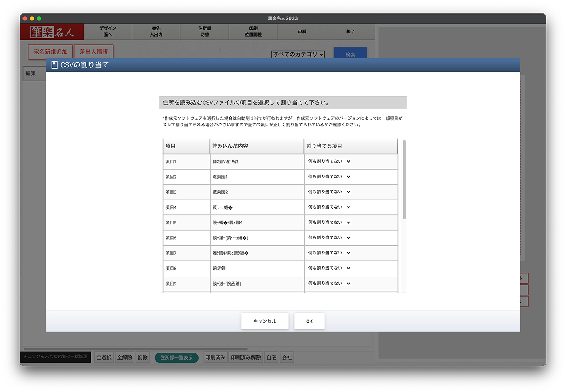The height and width of the screenshot is (392, 566).
Task: Click the 検索 search button
Action: click(x=350, y=53)
